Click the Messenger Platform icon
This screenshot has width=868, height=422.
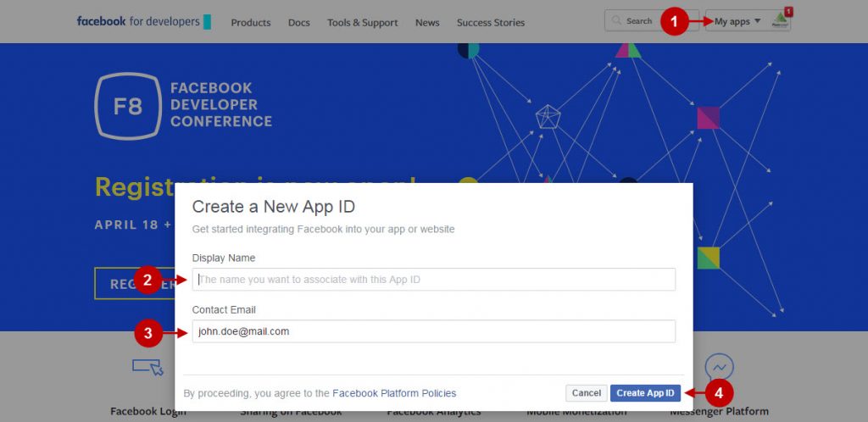(719, 367)
